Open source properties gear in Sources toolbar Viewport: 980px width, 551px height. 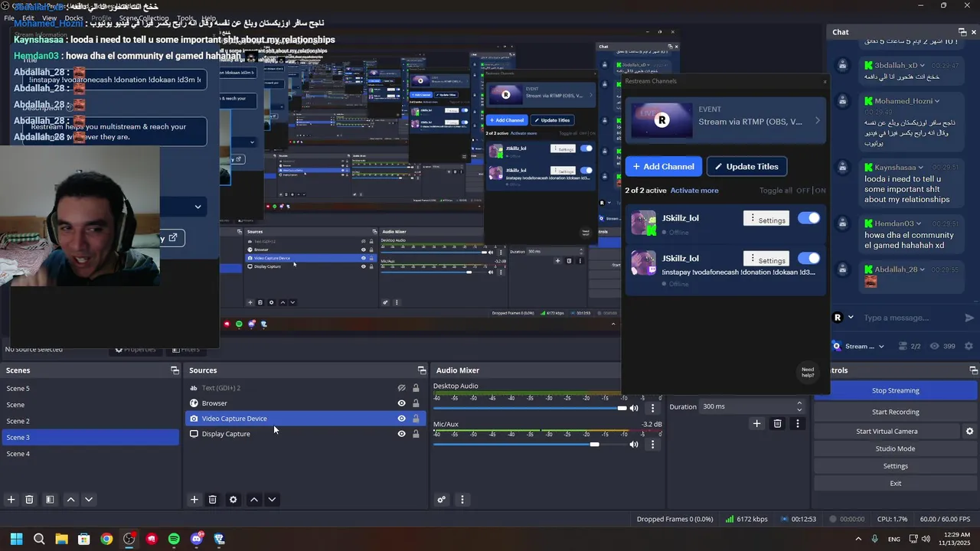[x=234, y=500]
